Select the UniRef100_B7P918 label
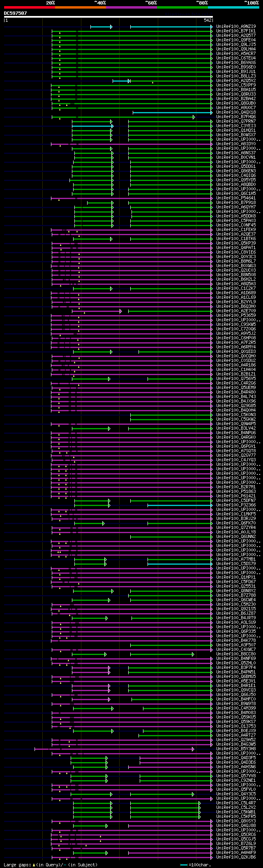The height and width of the screenshot is (868, 263). (236, 203)
